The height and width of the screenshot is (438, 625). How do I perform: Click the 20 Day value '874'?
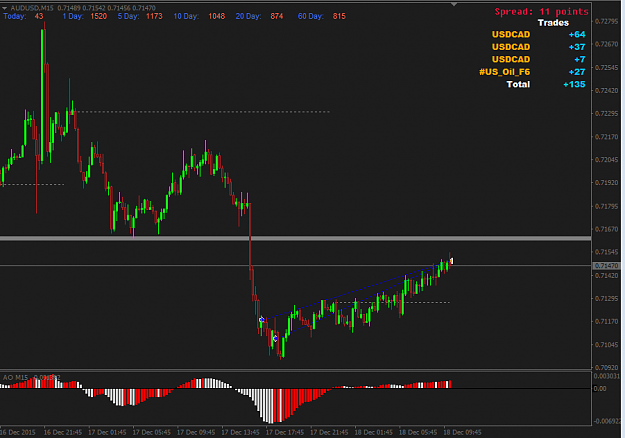277,16
